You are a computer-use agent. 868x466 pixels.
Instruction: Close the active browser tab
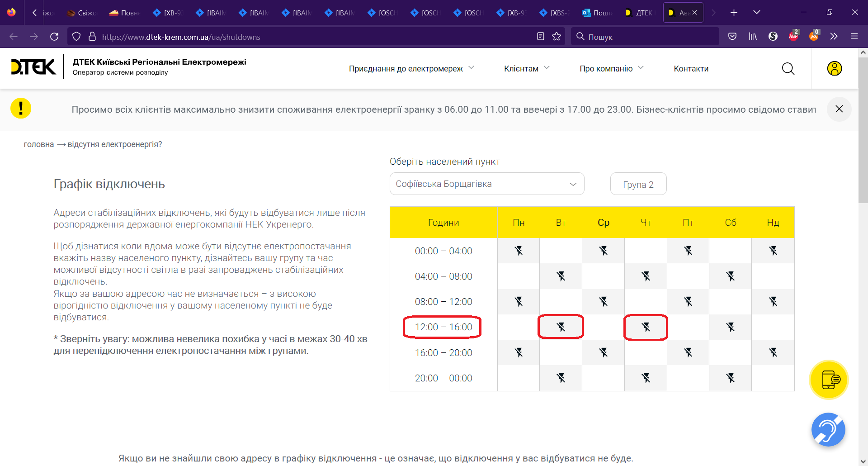coord(694,13)
